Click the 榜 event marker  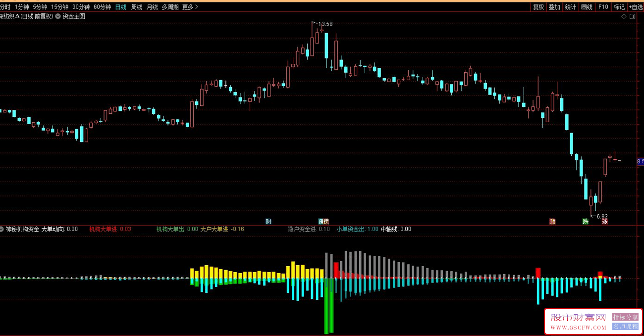tap(326, 221)
